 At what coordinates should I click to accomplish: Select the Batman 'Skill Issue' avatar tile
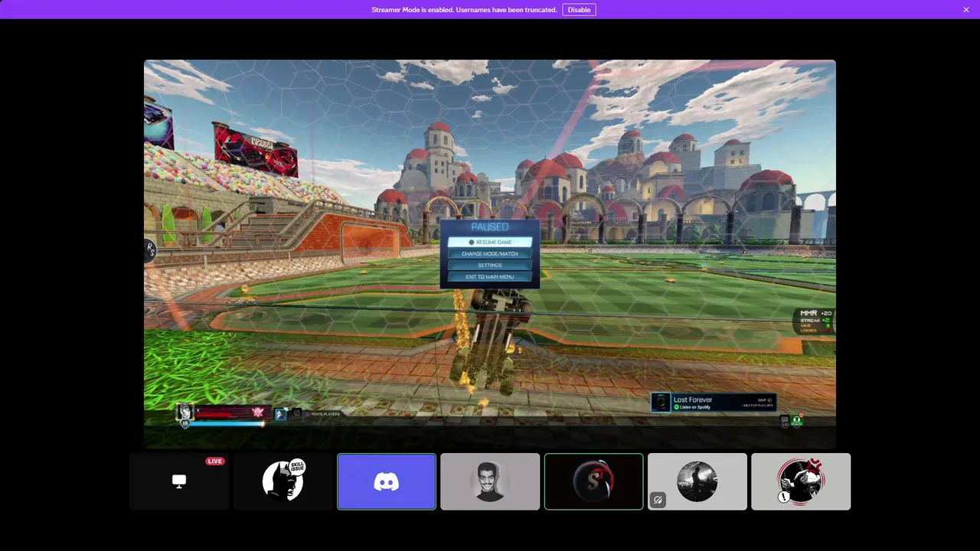click(x=283, y=481)
